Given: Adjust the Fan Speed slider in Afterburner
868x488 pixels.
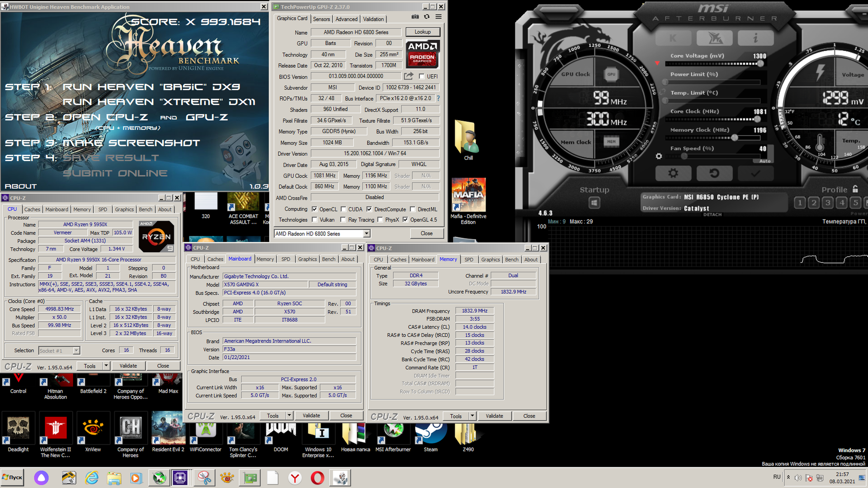Looking at the screenshot, I should 713,156.
